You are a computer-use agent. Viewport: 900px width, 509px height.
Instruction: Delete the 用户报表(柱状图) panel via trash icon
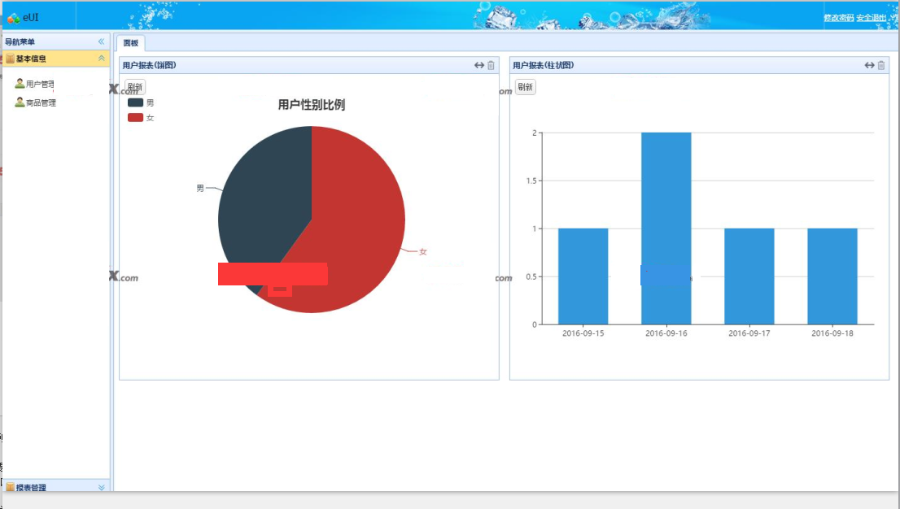click(x=881, y=65)
